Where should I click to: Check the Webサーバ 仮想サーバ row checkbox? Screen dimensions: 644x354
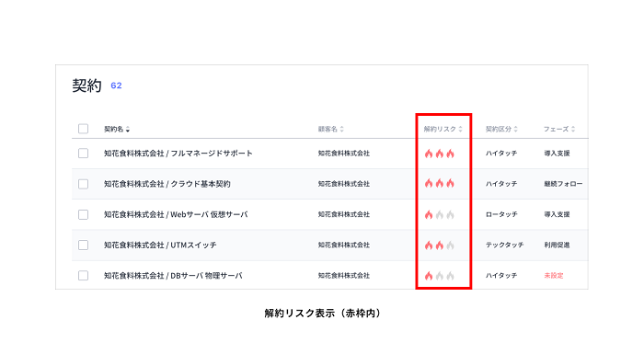(x=84, y=214)
